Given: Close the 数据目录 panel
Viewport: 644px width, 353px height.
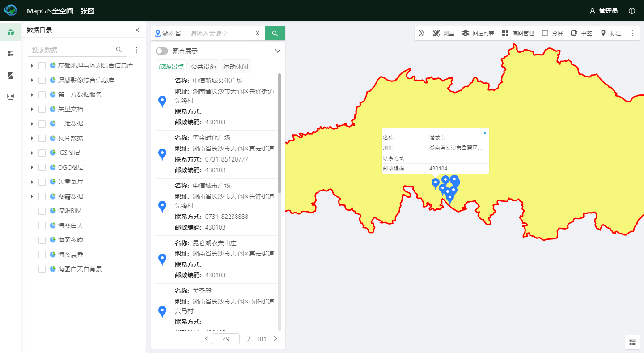Looking at the screenshot, I should pos(137,30).
